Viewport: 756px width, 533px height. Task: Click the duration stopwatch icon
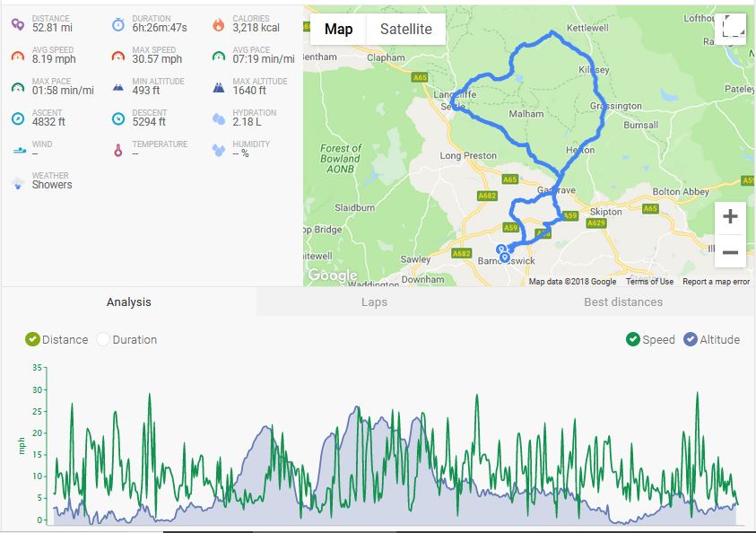coord(118,24)
